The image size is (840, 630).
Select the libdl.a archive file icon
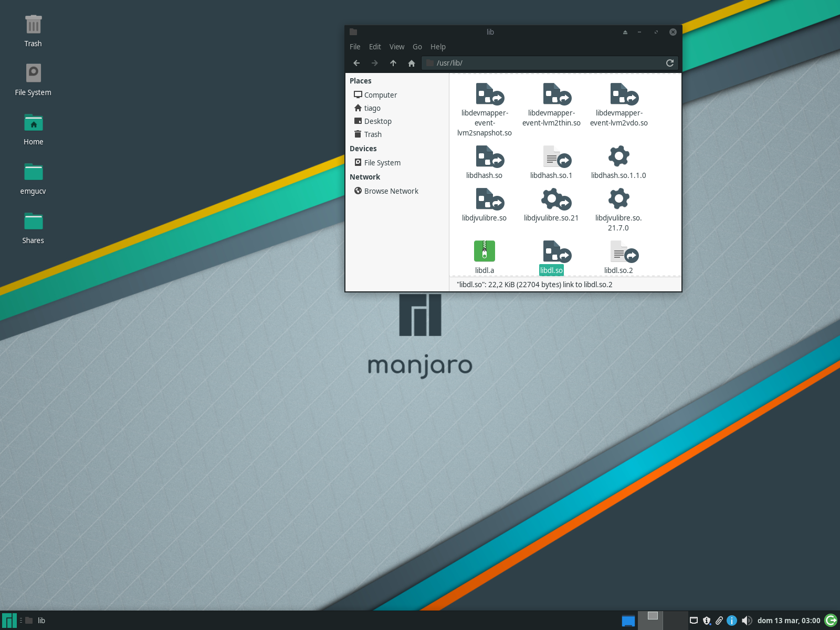click(x=485, y=251)
